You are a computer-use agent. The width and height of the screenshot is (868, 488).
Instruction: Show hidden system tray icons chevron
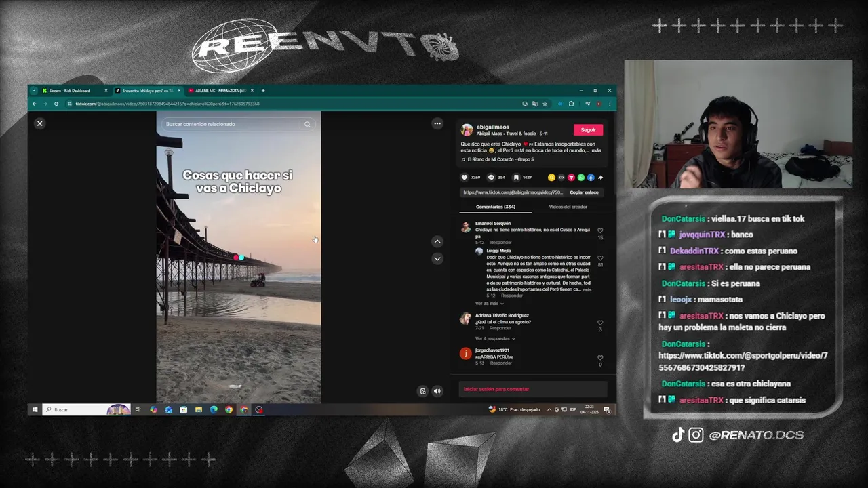549,409
